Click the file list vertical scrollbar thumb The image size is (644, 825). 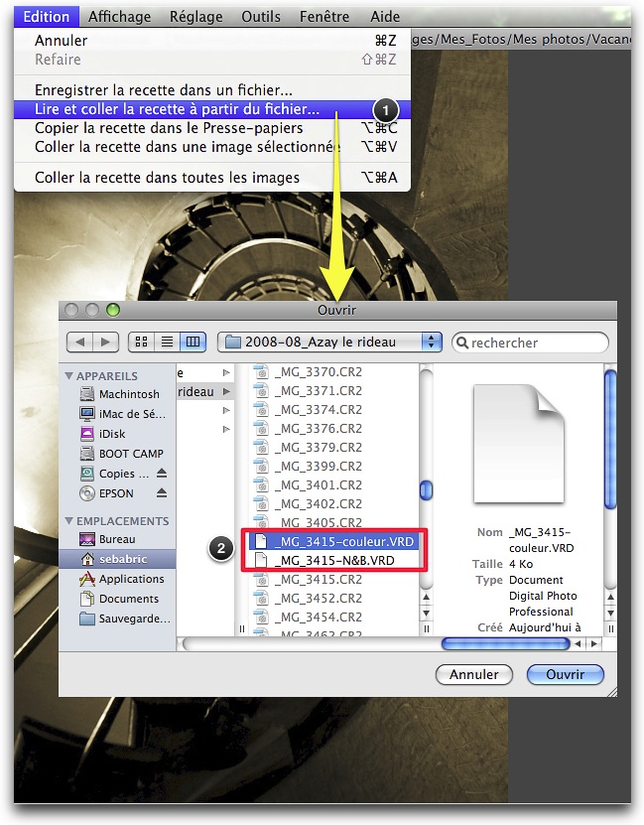tap(427, 490)
